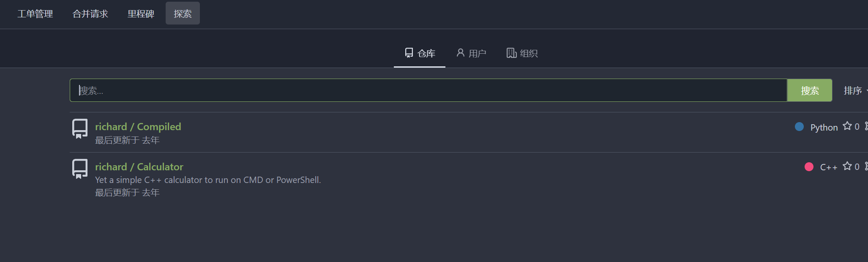Focus the 搜索... search input field
The width and height of the screenshot is (868, 262).
428,90
